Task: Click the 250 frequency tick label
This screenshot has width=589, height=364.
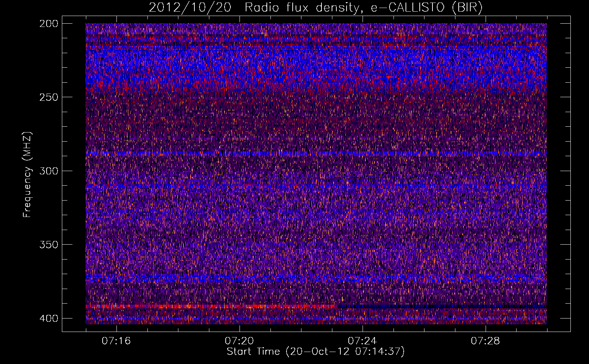Action: 49,97
